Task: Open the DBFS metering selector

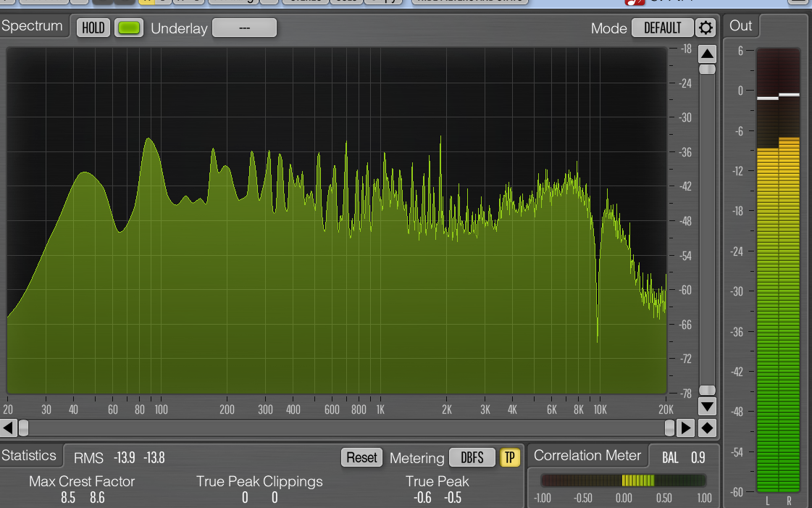Action: pyautogui.click(x=472, y=458)
